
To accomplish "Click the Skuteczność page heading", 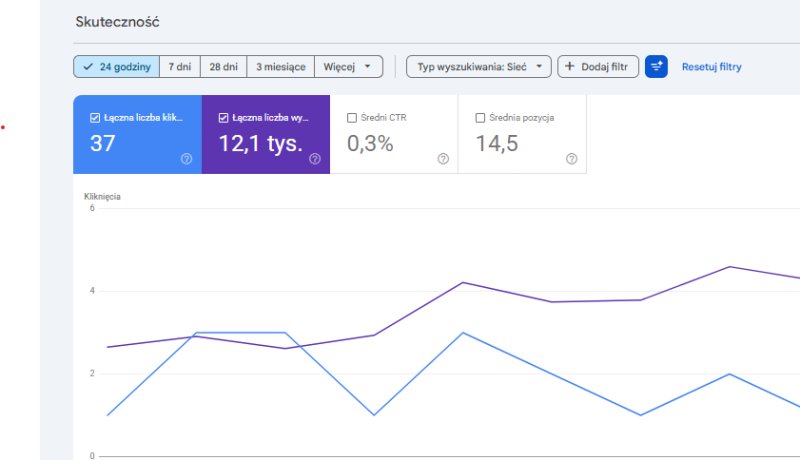I will tap(117, 22).
